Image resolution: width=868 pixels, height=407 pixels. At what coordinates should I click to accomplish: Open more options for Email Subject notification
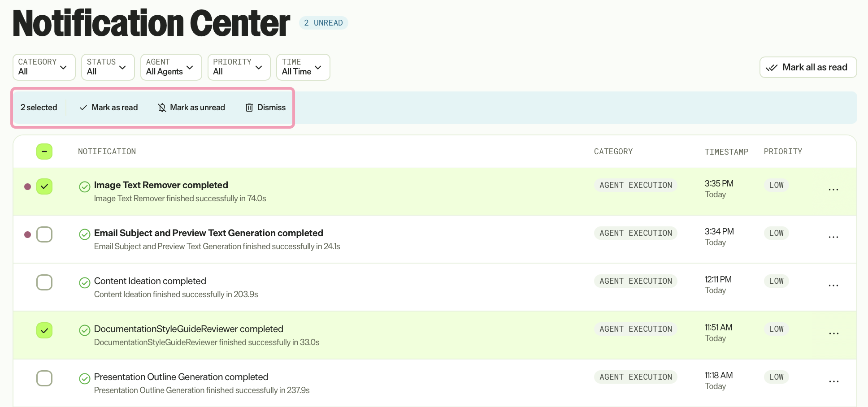(833, 237)
